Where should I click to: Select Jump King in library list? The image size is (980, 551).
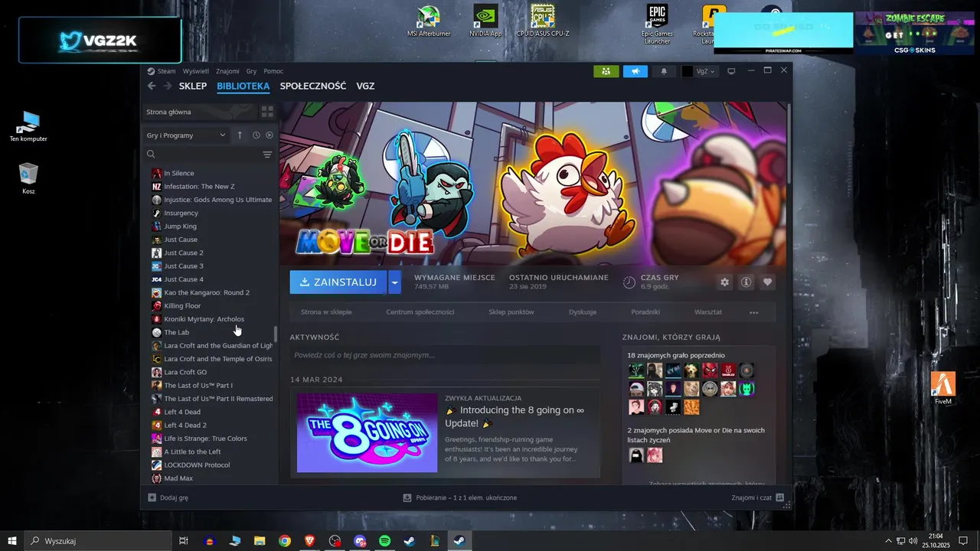[180, 227]
